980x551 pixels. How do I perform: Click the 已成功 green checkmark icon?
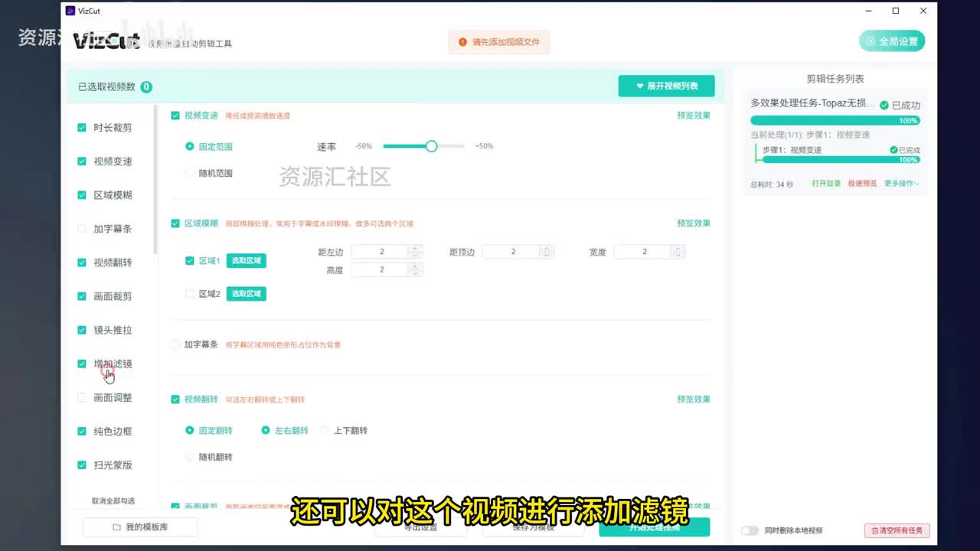coord(884,105)
